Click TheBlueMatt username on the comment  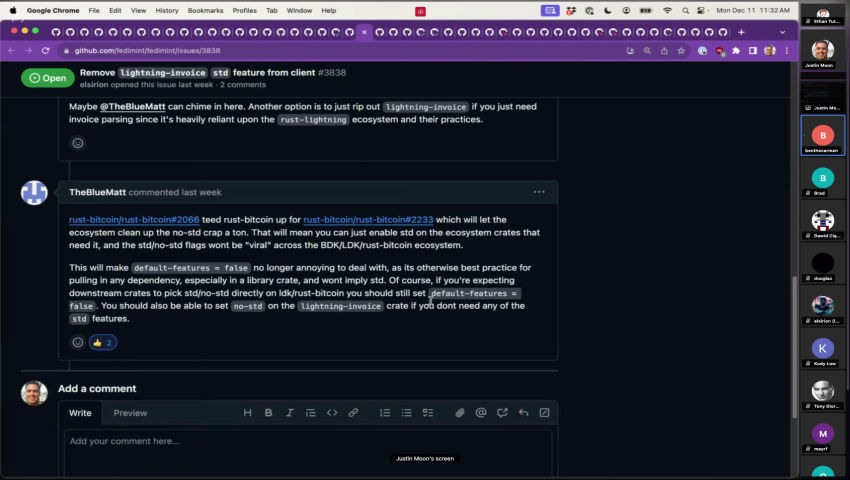coord(95,192)
